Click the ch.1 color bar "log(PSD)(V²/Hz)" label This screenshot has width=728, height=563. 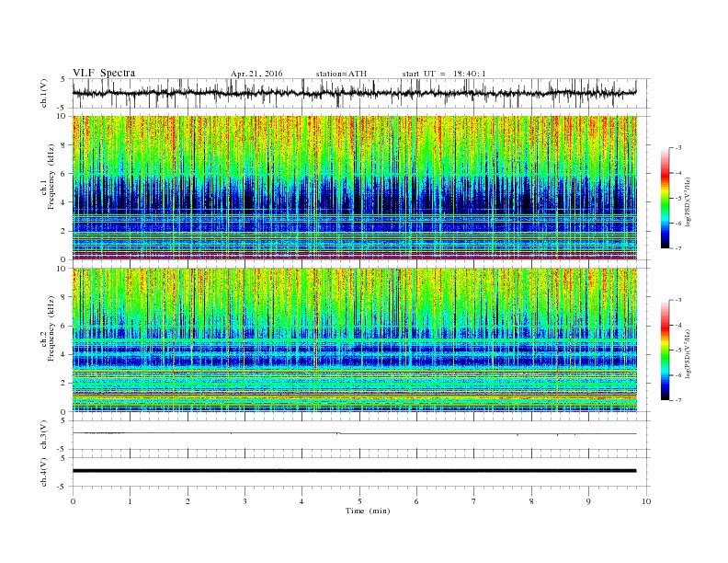[x=688, y=201]
